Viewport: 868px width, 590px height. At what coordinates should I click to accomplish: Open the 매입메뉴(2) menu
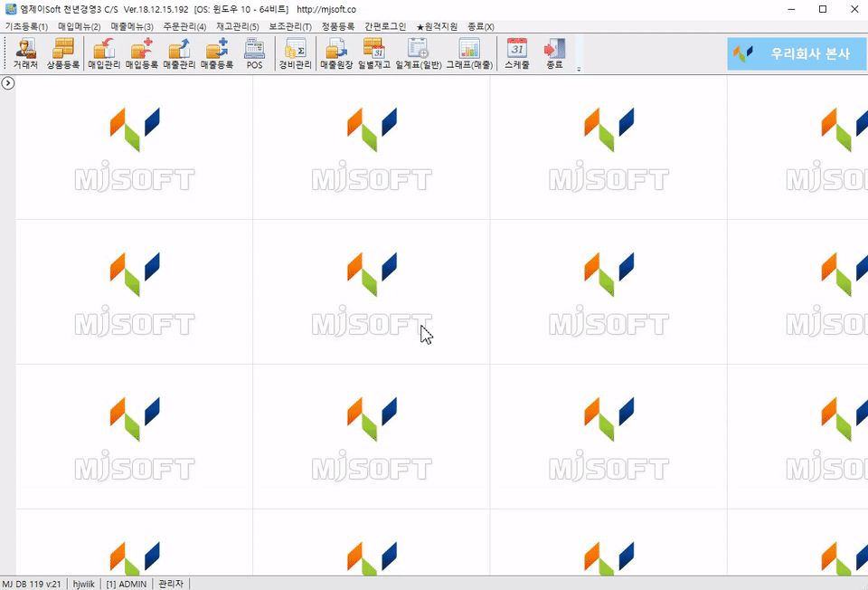[x=80, y=26]
